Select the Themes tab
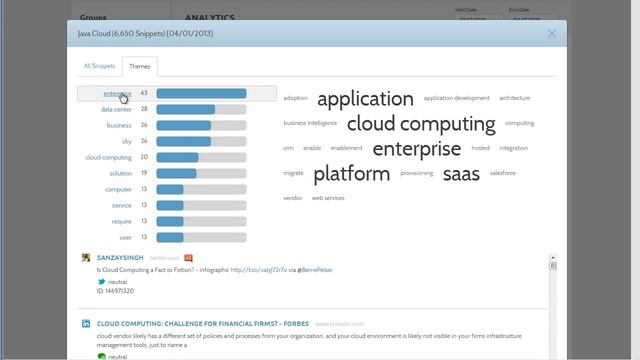This screenshot has height=360, width=640. [140, 67]
